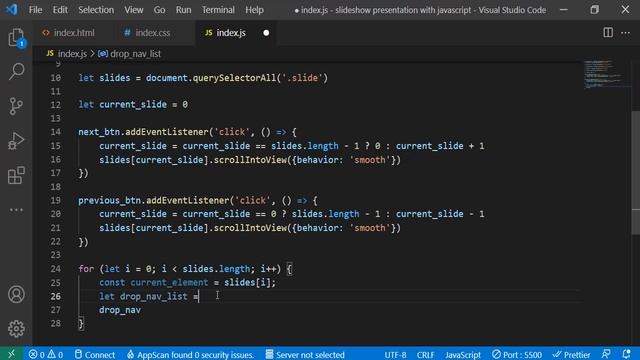
Task: Click line number 24 in gutter
Action: pyautogui.click(x=56, y=269)
